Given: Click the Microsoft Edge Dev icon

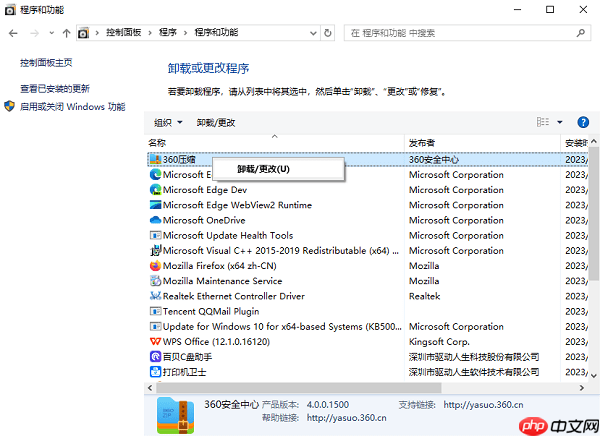Looking at the screenshot, I should click(x=155, y=190).
